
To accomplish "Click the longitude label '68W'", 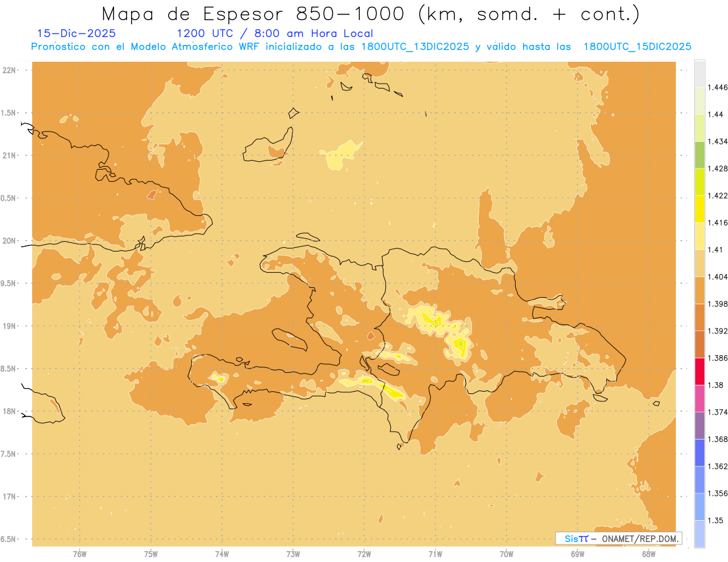I will [649, 554].
